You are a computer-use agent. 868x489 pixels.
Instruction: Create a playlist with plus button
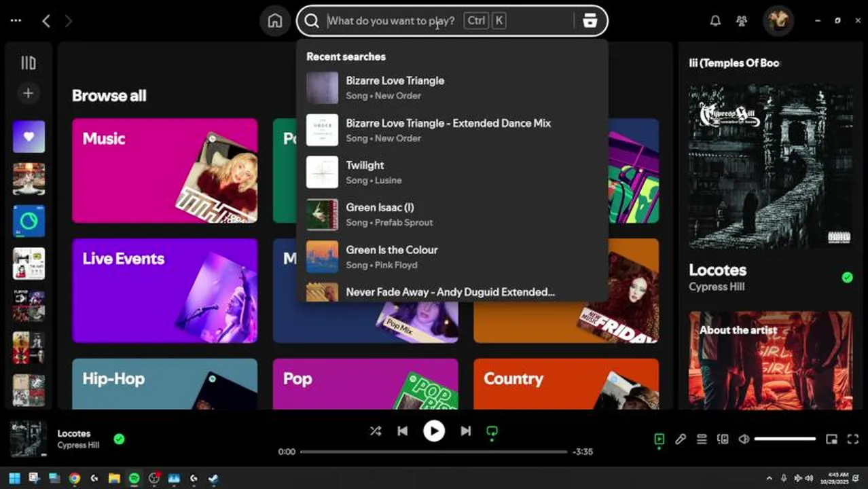pyautogui.click(x=29, y=93)
